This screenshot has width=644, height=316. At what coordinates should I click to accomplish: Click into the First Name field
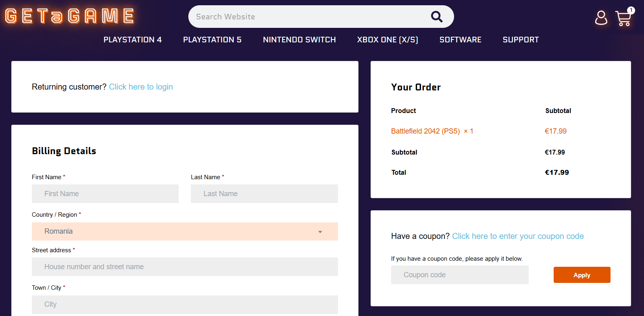[x=105, y=194]
